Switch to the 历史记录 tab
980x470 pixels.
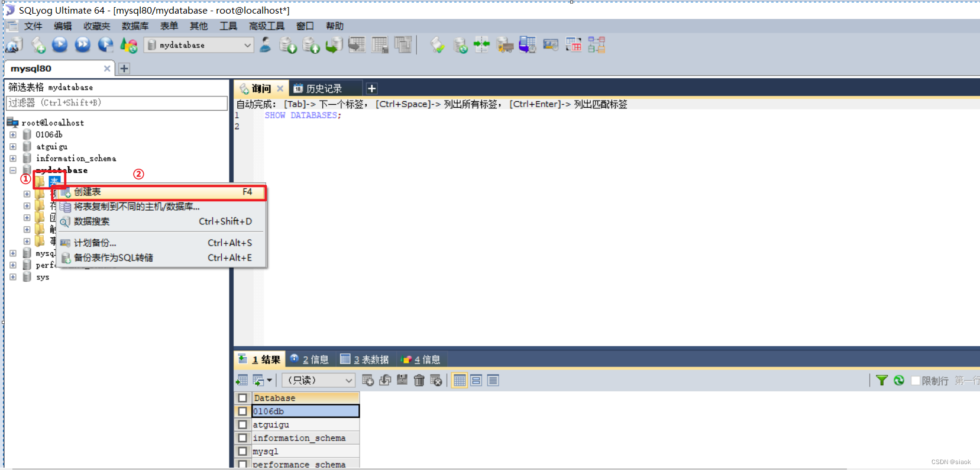coord(324,88)
